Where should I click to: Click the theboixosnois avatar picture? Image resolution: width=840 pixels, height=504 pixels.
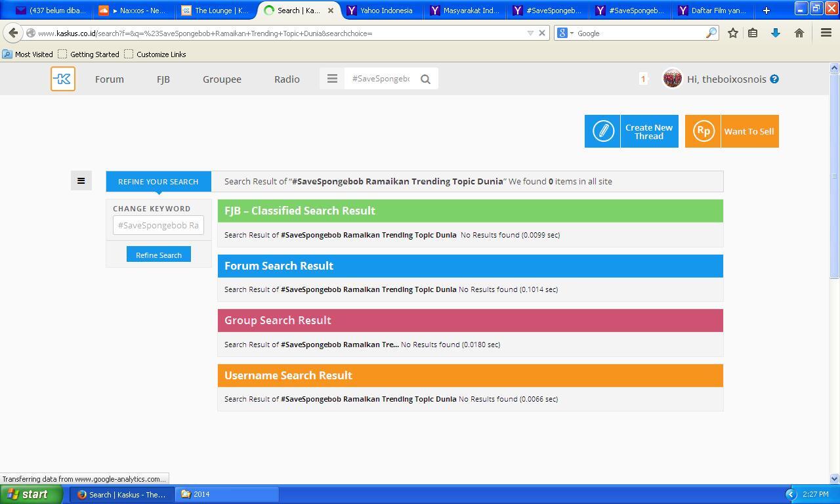[x=672, y=79]
